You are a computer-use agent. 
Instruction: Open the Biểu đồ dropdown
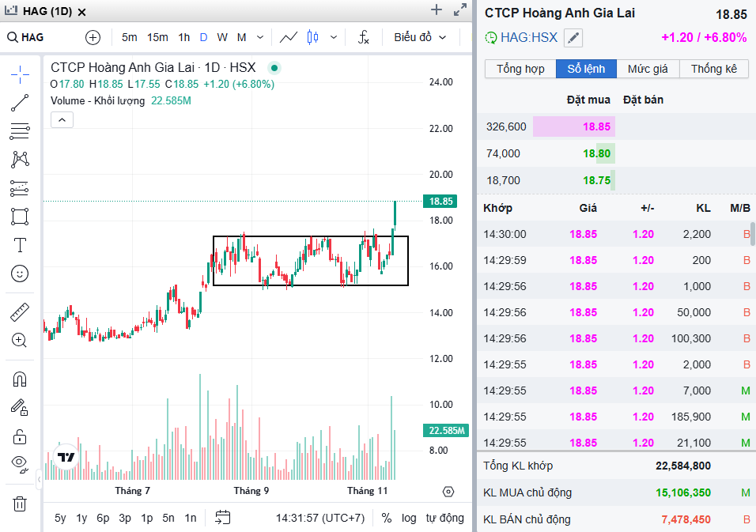point(420,37)
